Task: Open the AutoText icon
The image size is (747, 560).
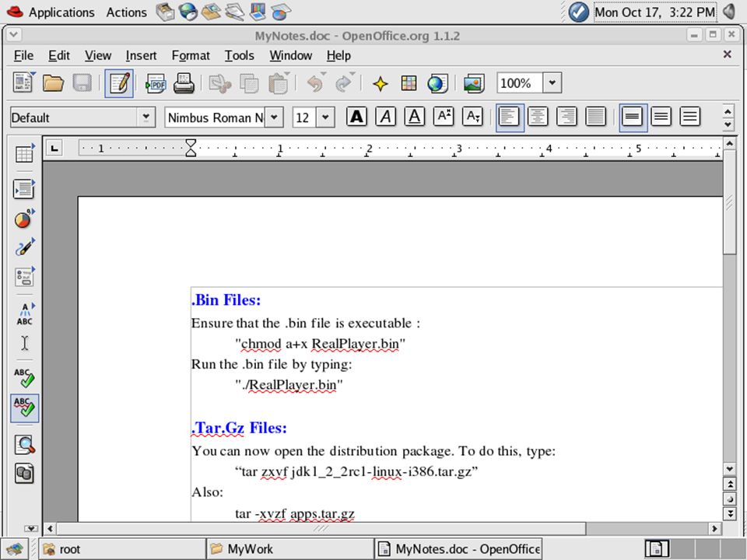Action: click(24, 314)
